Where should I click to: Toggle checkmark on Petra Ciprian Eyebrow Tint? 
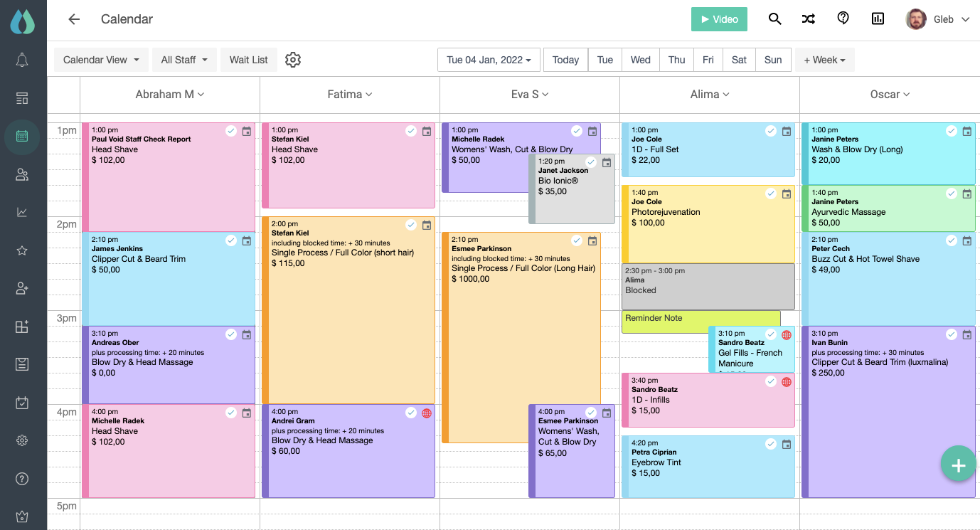[x=771, y=444]
